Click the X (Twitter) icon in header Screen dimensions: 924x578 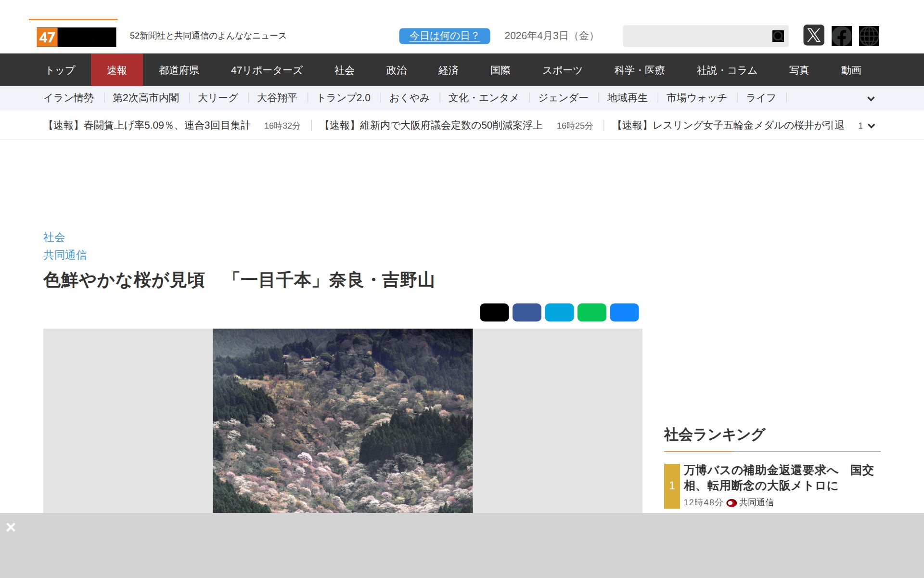click(813, 36)
